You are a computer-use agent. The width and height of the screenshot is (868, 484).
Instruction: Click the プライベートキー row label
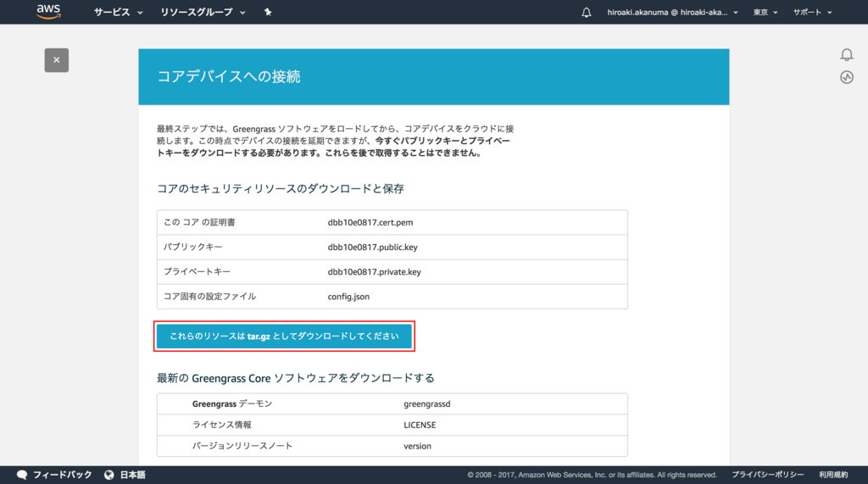(197, 272)
